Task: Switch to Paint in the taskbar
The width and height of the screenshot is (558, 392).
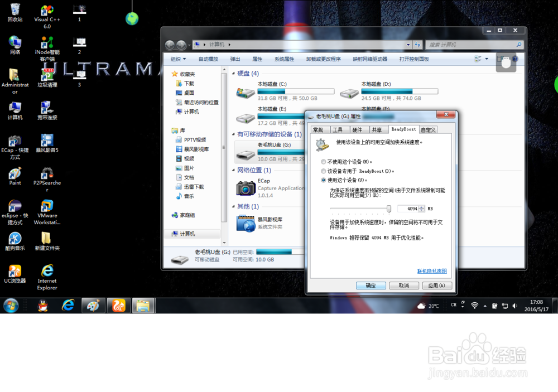Action: click(x=93, y=306)
